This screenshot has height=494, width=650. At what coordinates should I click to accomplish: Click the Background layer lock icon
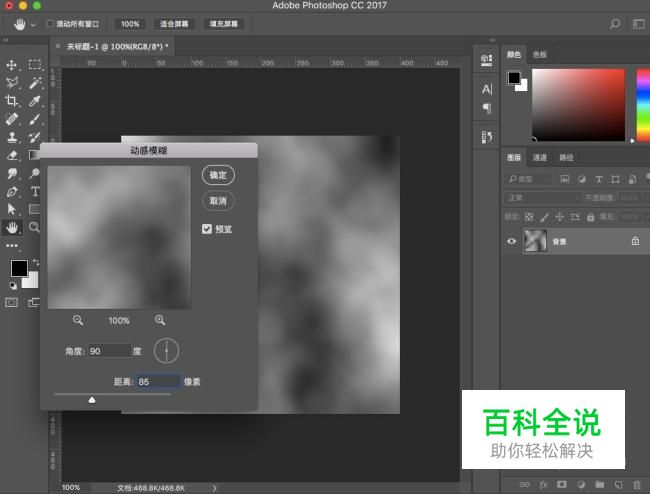click(x=635, y=241)
